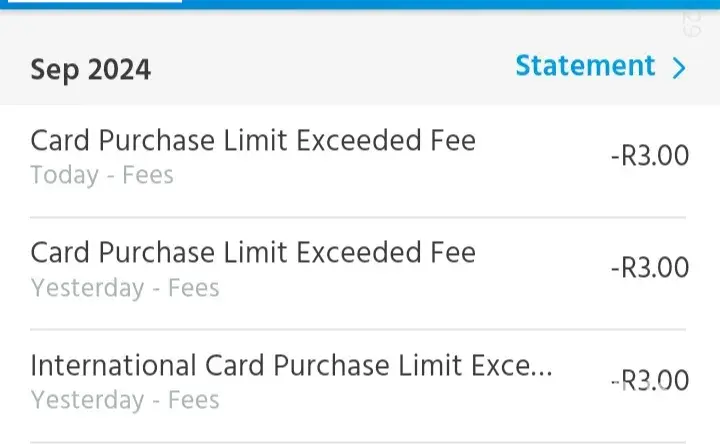Click the chevron arrow beside Statement
The width and height of the screenshot is (720, 444).
[680, 68]
